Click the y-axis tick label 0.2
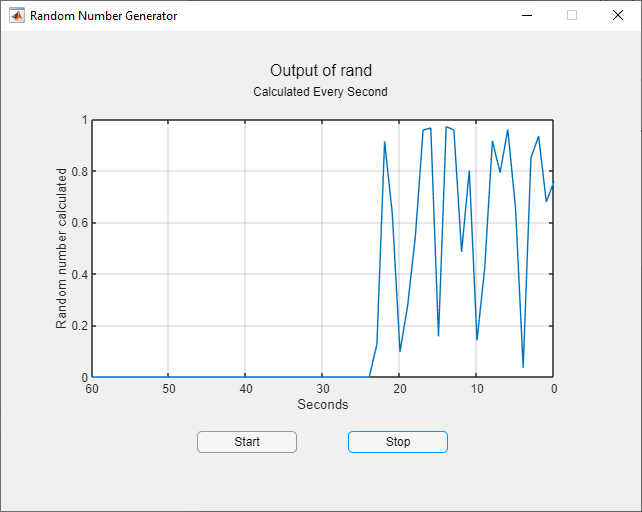This screenshot has width=642, height=512. click(x=80, y=326)
